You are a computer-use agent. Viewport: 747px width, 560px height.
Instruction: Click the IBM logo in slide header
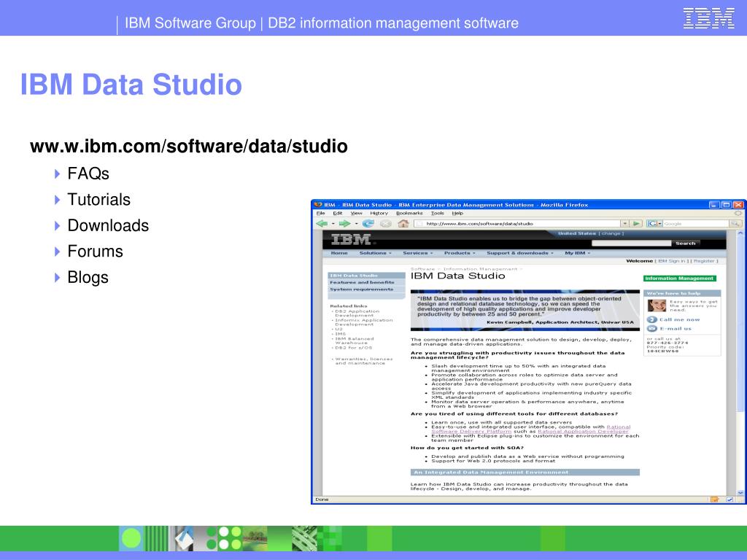[709, 18]
